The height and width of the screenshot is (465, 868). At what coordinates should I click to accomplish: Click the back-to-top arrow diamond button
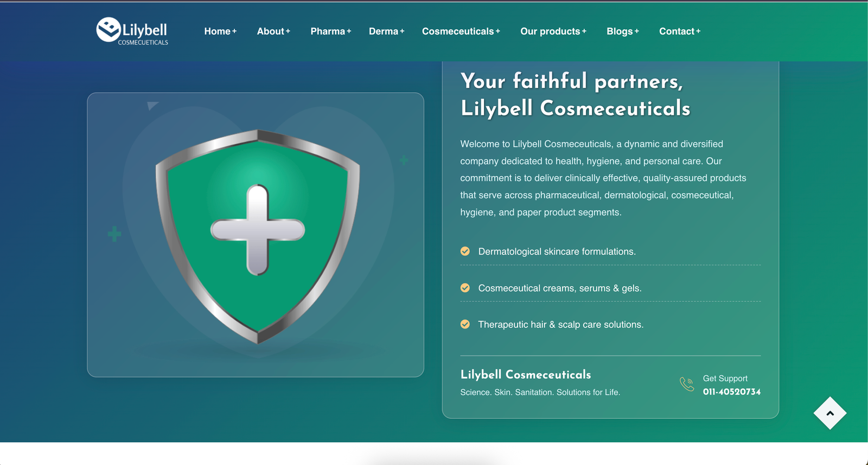click(830, 413)
